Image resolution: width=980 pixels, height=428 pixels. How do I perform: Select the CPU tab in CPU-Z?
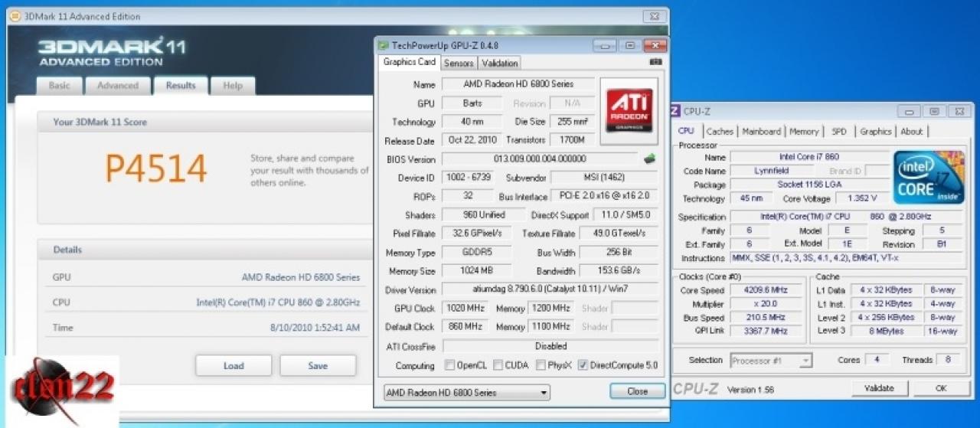686,131
